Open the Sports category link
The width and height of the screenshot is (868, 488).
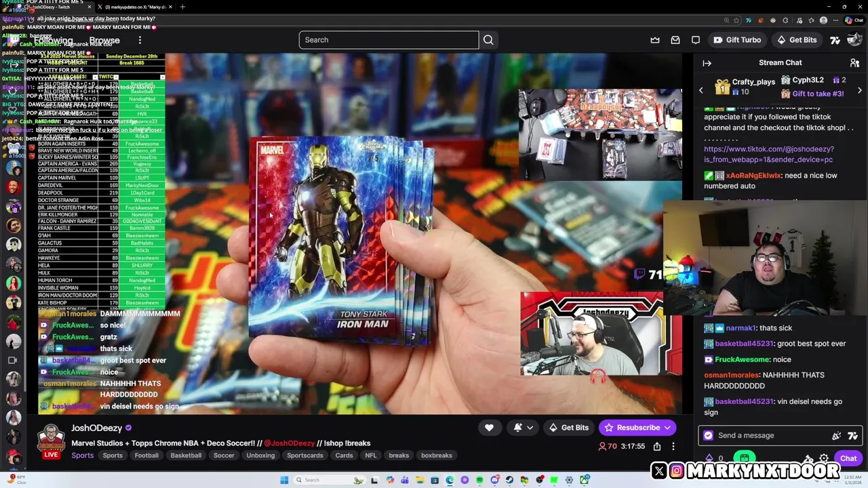83,455
